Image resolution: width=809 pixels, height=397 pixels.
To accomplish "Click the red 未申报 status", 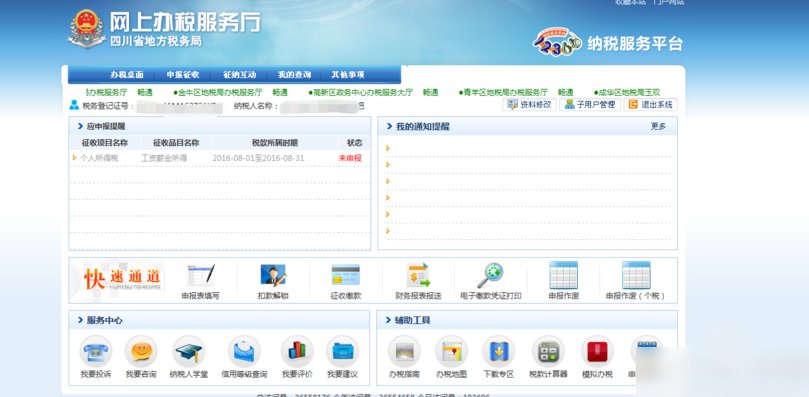I will (350, 158).
